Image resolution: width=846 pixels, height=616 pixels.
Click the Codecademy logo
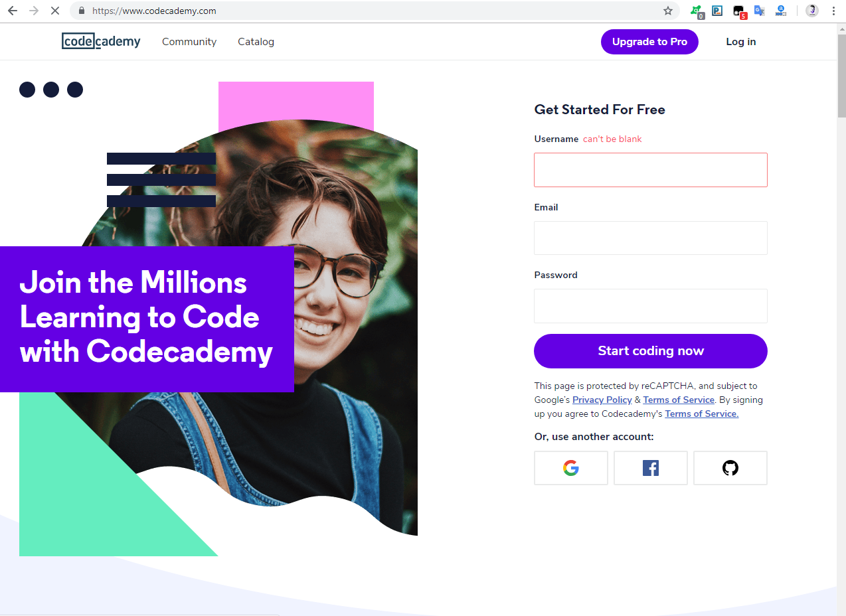(101, 41)
